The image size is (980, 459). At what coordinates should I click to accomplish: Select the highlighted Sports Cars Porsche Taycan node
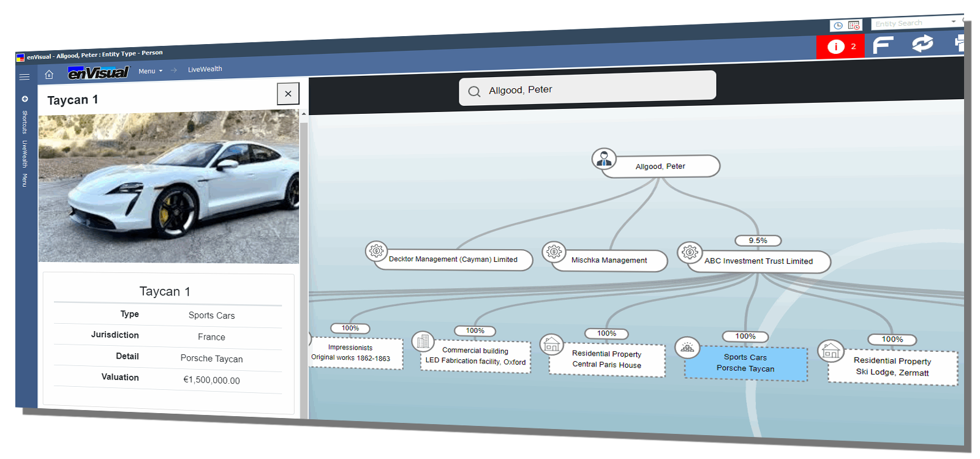click(746, 364)
